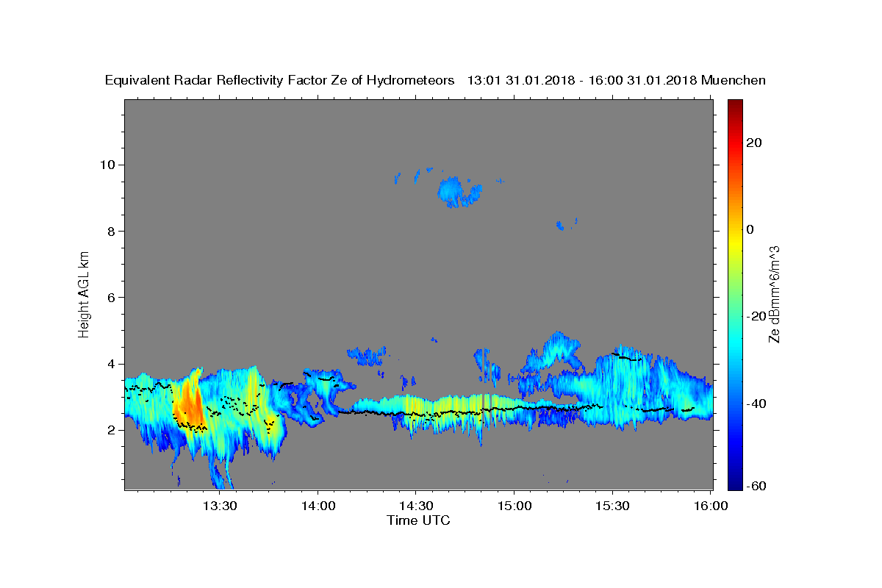Click the colorbar label 20
Viewport: 882px width, 588px height.
[754, 143]
